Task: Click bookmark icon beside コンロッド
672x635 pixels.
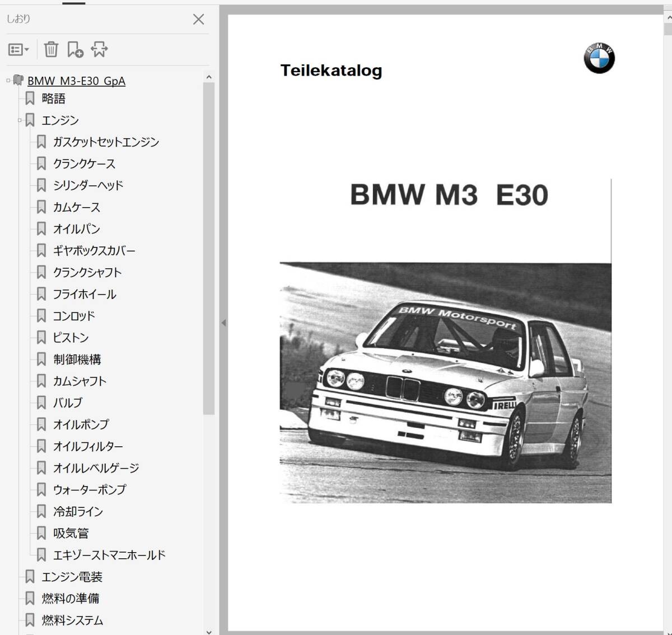Action: 41,316
